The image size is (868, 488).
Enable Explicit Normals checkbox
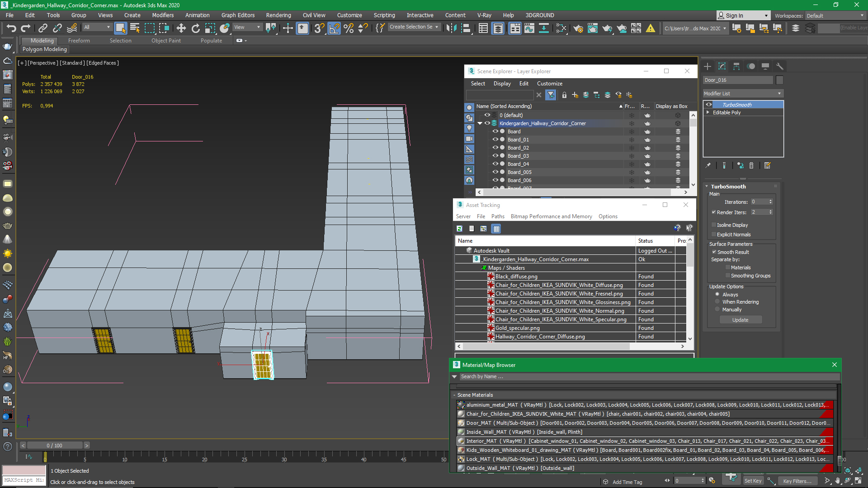(714, 234)
